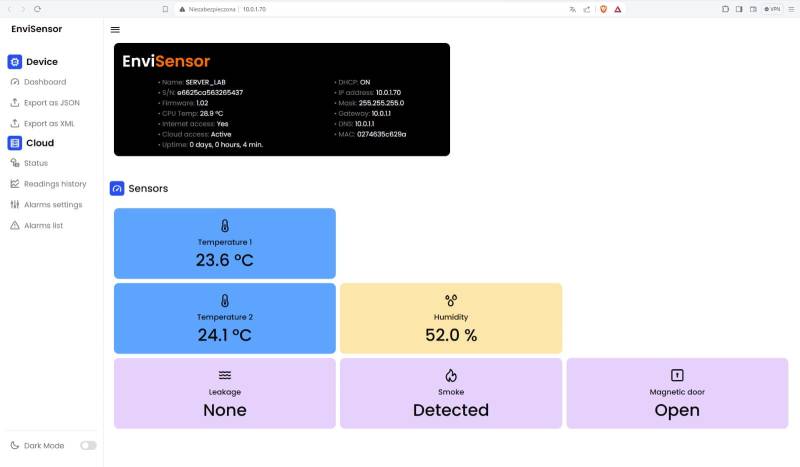Open cloud Status page

tap(36, 163)
